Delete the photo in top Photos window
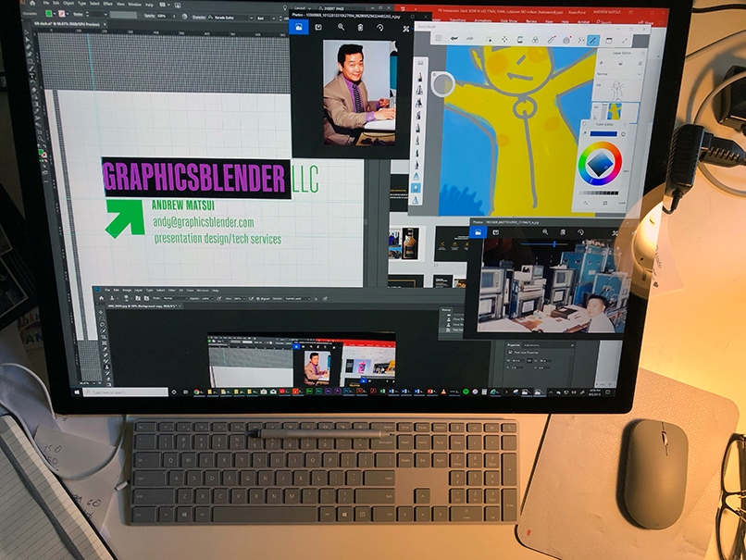 coord(360,28)
